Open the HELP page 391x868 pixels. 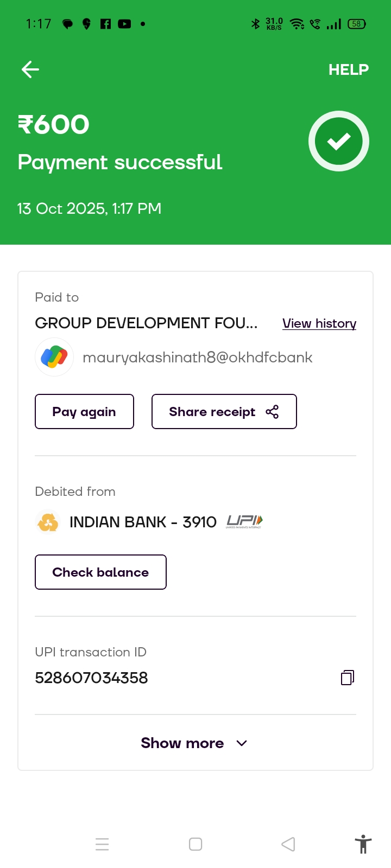(348, 69)
